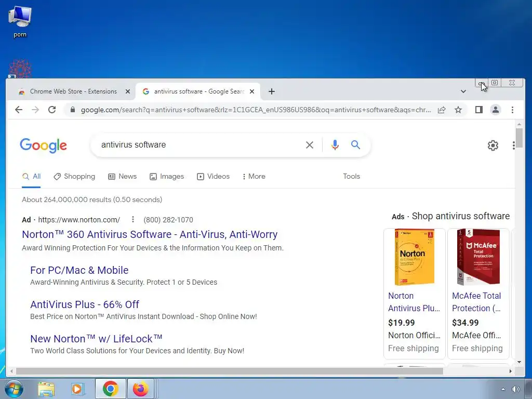The height and width of the screenshot is (399, 532).
Task: Submit search with magnifier icon
Action: tap(355, 145)
